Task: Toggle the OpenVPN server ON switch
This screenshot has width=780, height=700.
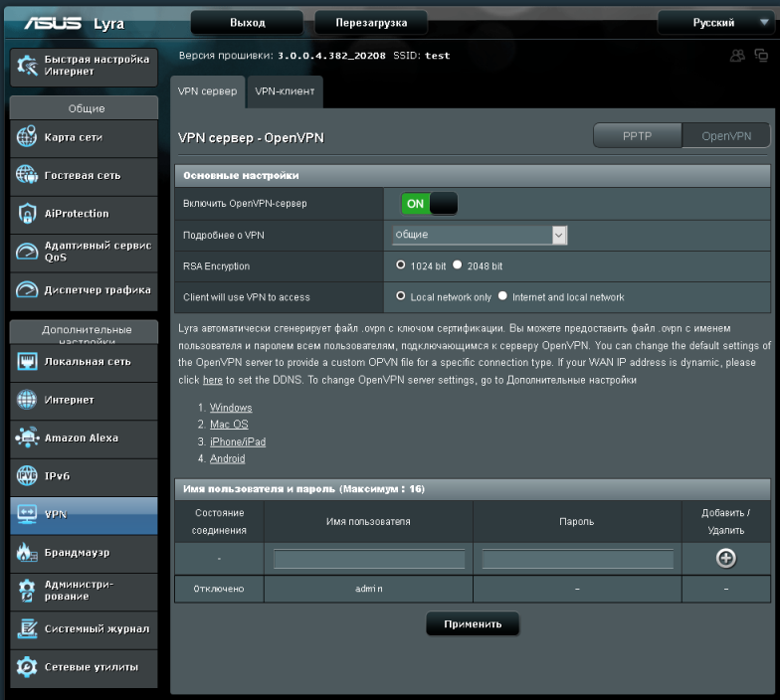Action: pos(430,203)
